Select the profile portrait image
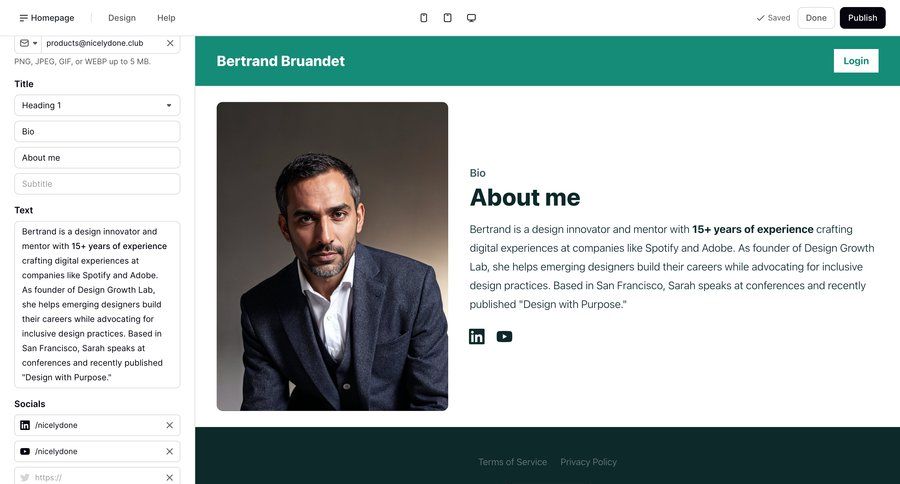Viewport: 900px width, 484px height. pyautogui.click(x=332, y=256)
